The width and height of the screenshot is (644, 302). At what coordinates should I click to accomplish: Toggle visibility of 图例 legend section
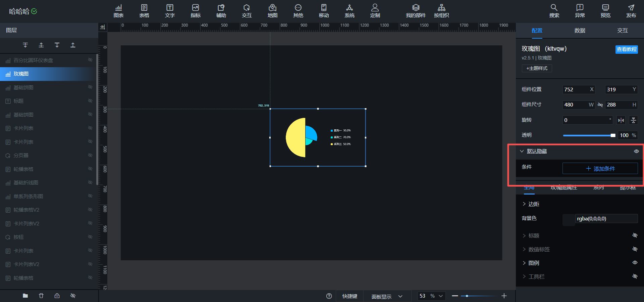635,263
